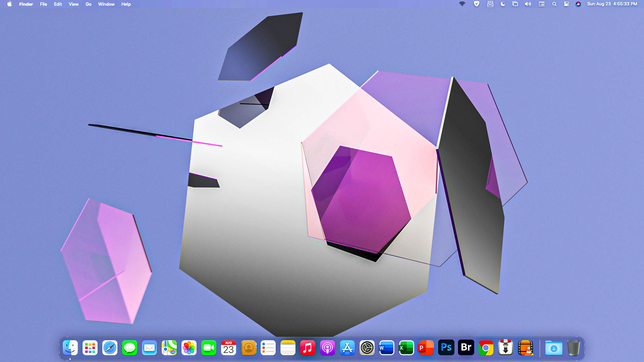Launch Adobe Photoshop from the dock
Screen dimensions: 644x362
pyautogui.click(x=446, y=348)
